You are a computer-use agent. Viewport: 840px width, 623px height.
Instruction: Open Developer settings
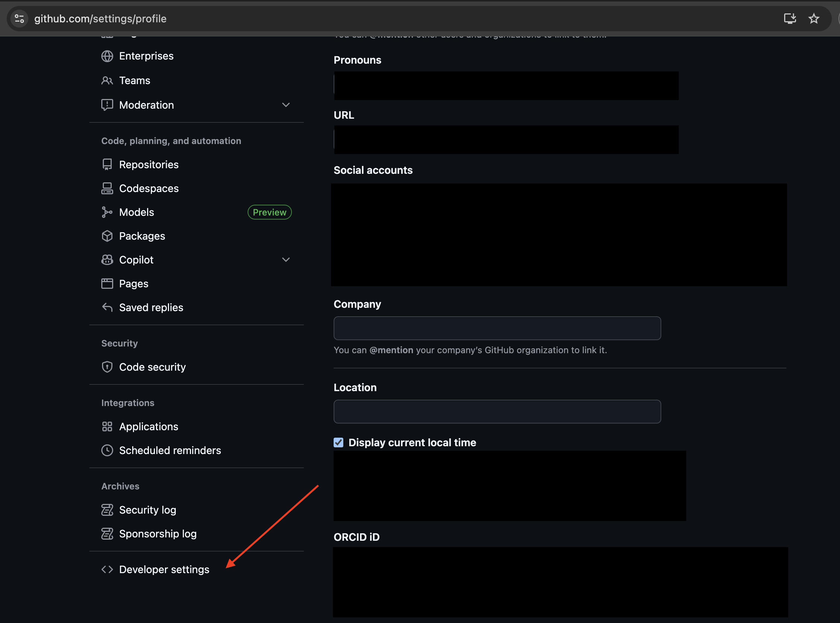[165, 569]
